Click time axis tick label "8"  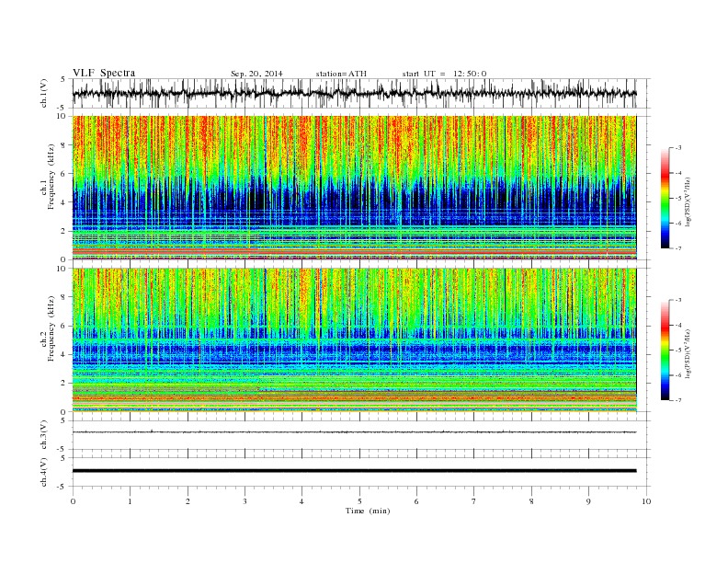(531, 501)
